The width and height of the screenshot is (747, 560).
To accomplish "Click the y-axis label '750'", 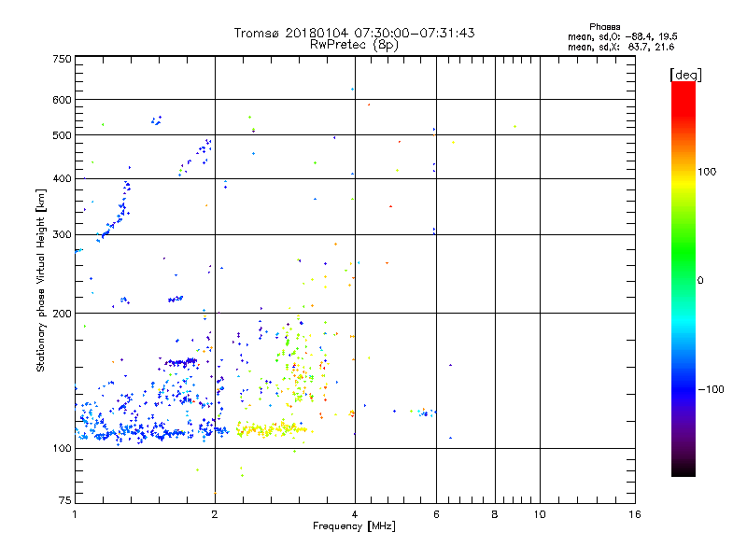I will pyautogui.click(x=62, y=59).
